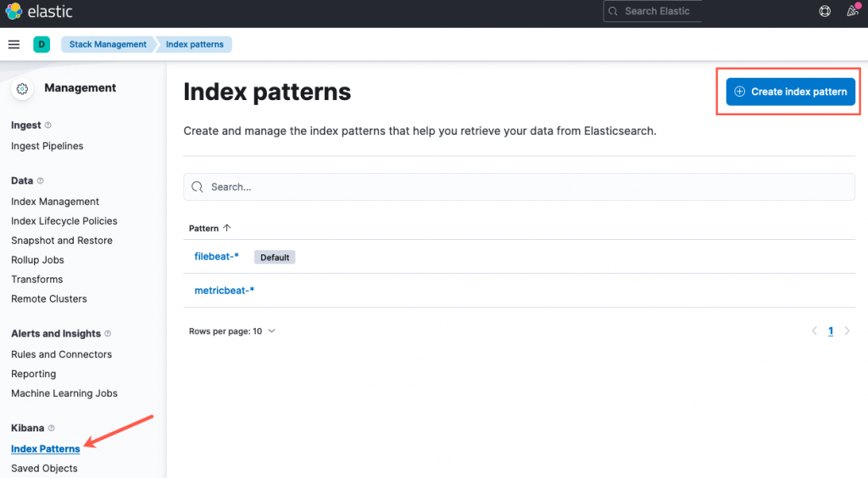Image resolution: width=868 pixels, height=478 pixels.
Task: Click the green D space avatar
Action: tap(42, 44)
